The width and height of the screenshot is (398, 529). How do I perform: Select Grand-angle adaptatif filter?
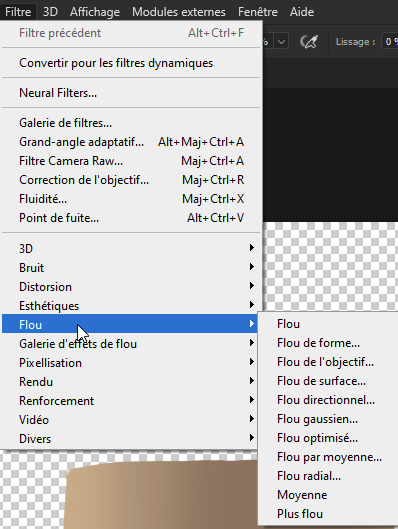131,142
